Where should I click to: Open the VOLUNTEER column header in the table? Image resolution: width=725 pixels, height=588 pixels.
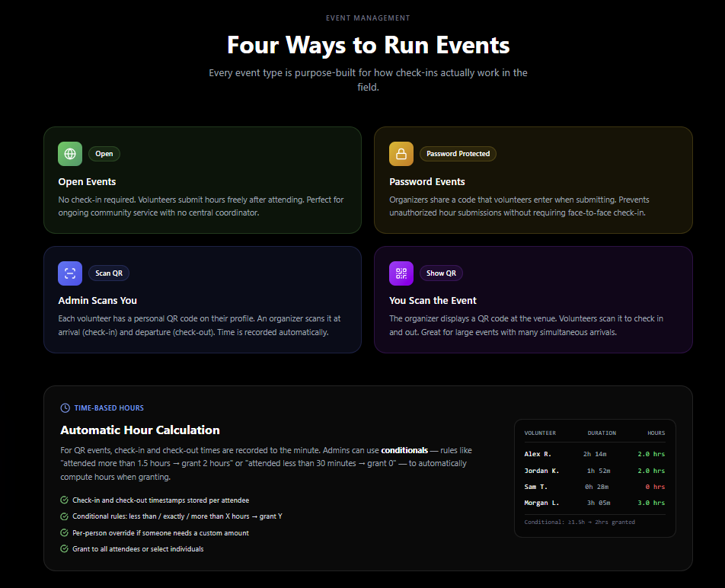click(x=538, y=433)
